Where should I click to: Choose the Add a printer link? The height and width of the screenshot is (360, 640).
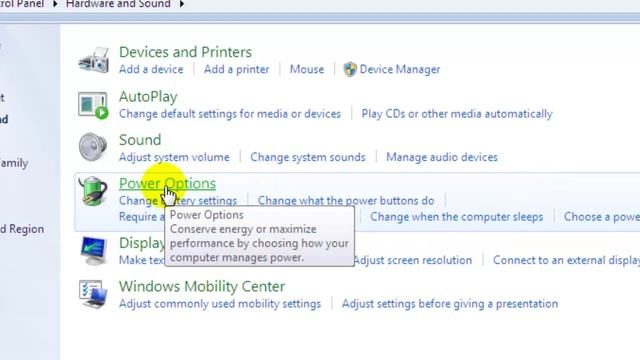(236, 69)
